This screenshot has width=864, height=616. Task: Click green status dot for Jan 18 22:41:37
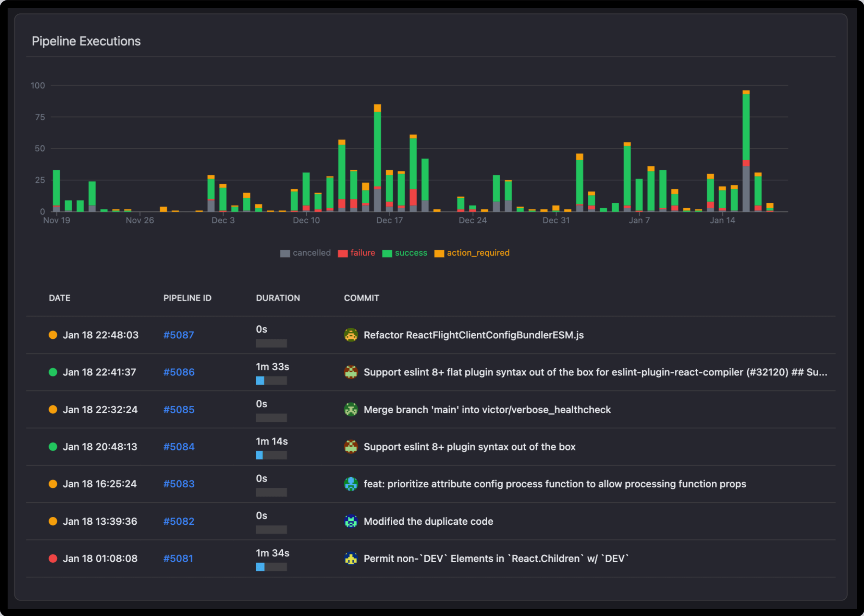[53, 372]
